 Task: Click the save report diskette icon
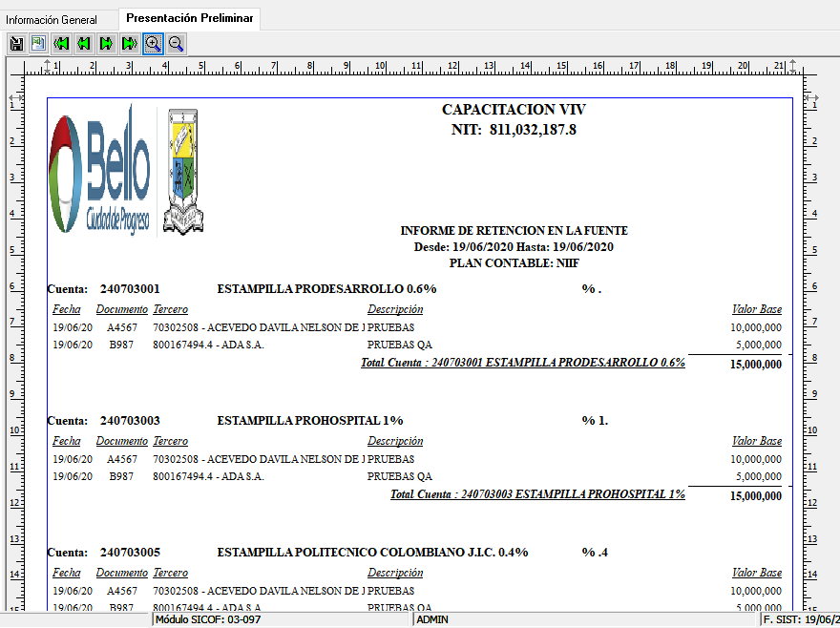16,43
